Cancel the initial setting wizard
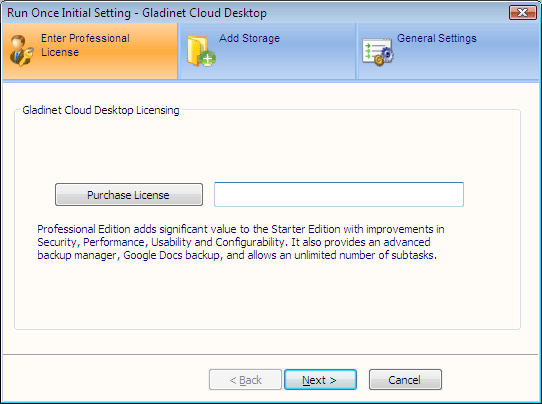Viewport: 542px width, 404px height. point(405,380)
